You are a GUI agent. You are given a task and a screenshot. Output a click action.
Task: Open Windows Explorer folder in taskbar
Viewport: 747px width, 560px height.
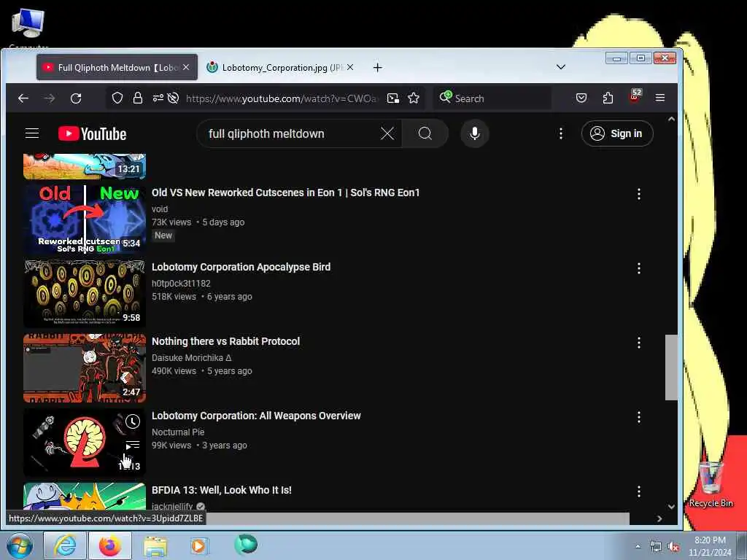[155, 546]
